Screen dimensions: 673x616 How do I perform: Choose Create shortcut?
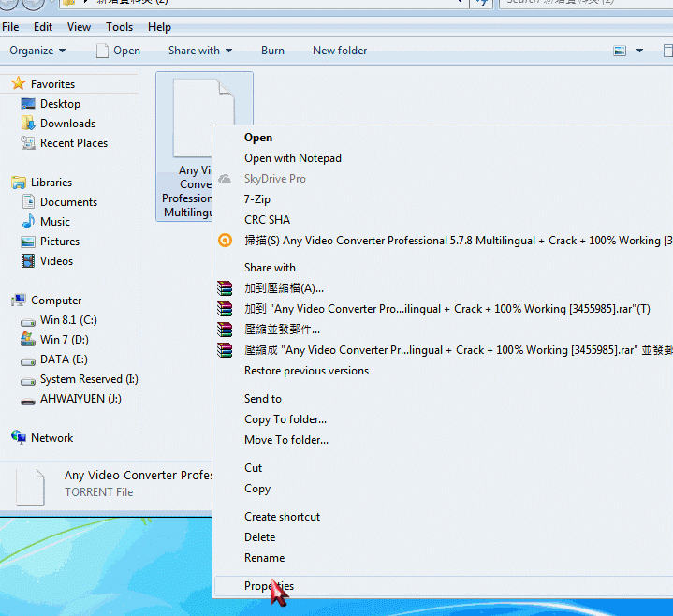[x=444, y=517]
